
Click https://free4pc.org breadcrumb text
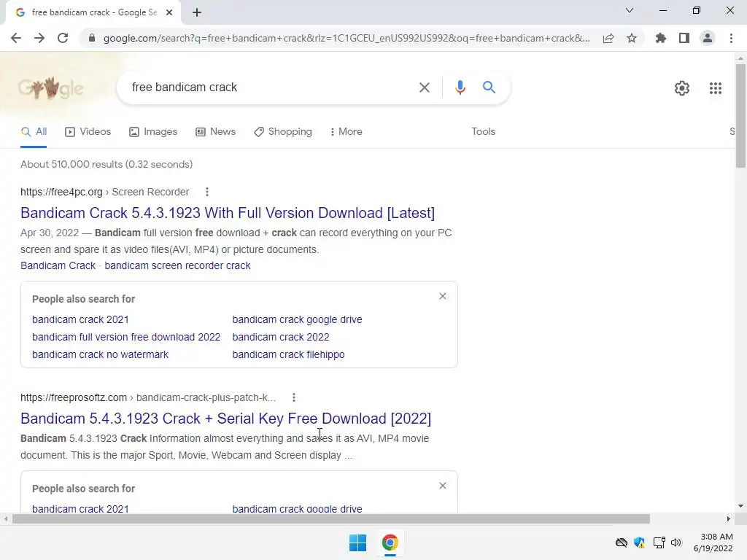(x=61, y=192)
